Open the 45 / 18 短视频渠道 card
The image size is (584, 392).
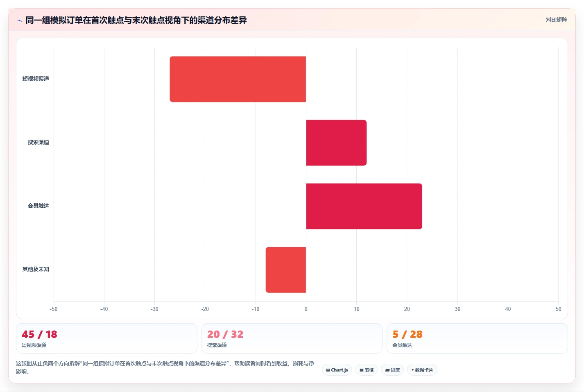click(106, 338)
